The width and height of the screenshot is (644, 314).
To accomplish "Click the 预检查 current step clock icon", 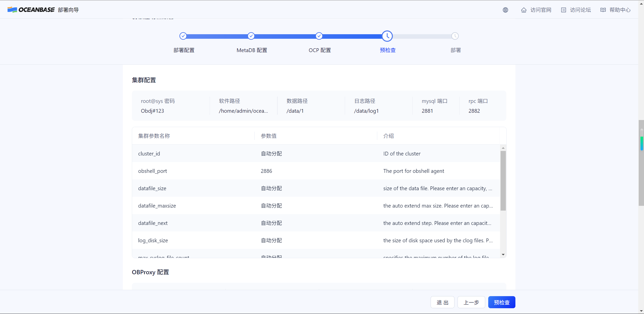I will [x=387, y=36].
